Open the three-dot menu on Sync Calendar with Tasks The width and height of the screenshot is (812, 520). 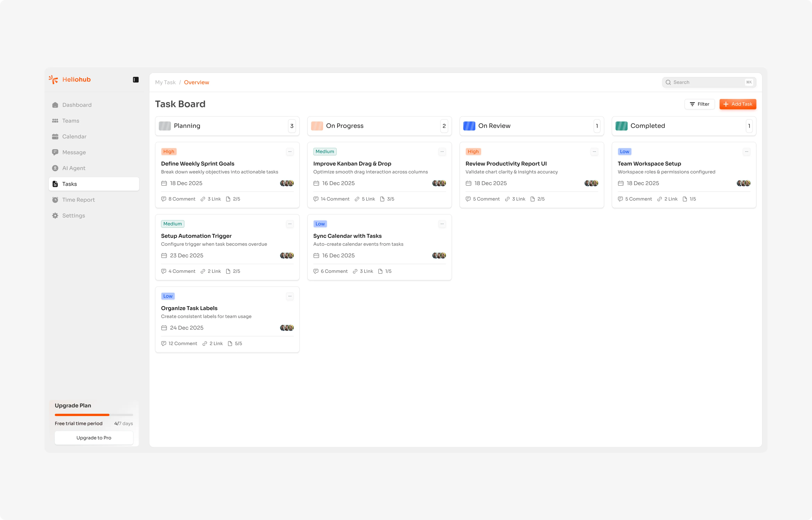pyautogui.click(x=442, y=224)
